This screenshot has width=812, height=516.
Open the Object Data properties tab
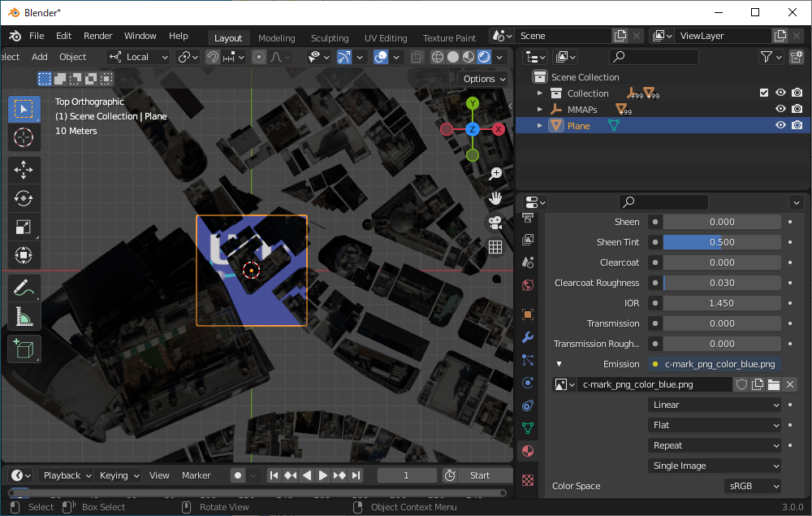[528, 428]
